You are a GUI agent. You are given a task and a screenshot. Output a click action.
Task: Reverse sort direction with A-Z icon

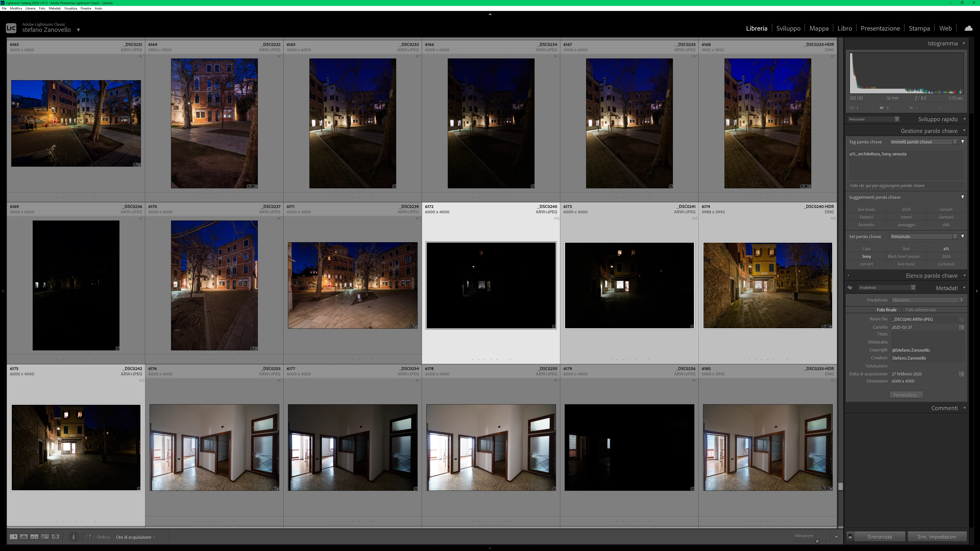coord(90,537)
